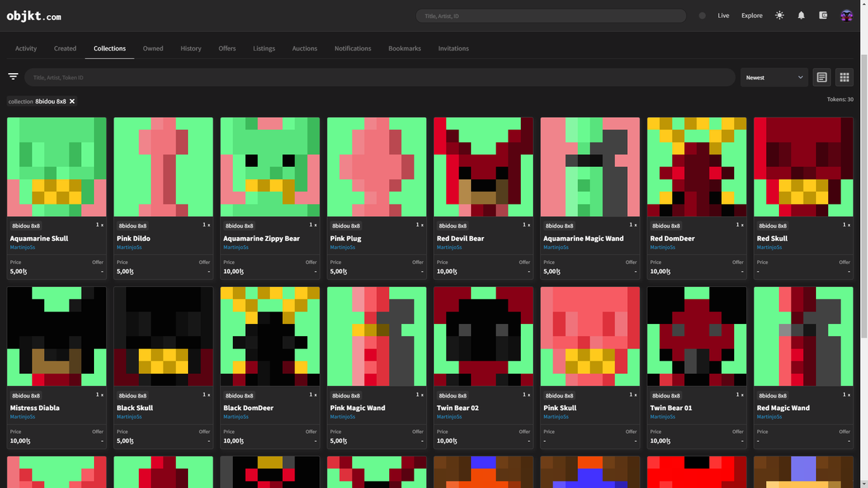Click the Red Devil Bear title
Image resolution: width=868 pixels, height=488 pixels.
pyautogui.click(x=461, y=239)
